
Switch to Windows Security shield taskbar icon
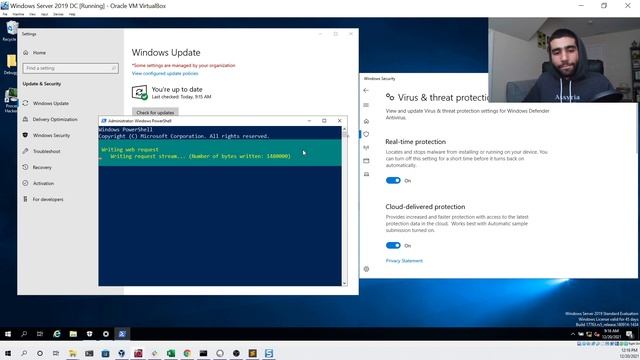click(89, 334)
